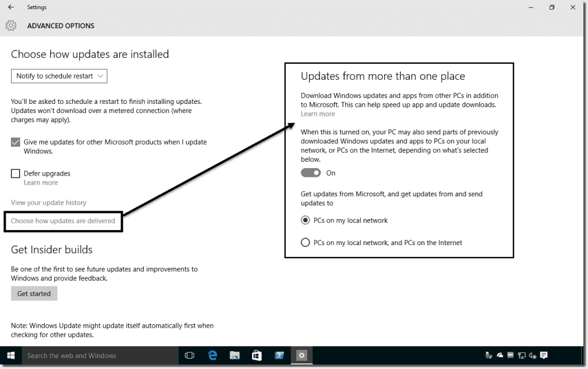Screen dimensions: 588x369
Task: Select the active Settings taskbar icon
Action: click(301, 355)
